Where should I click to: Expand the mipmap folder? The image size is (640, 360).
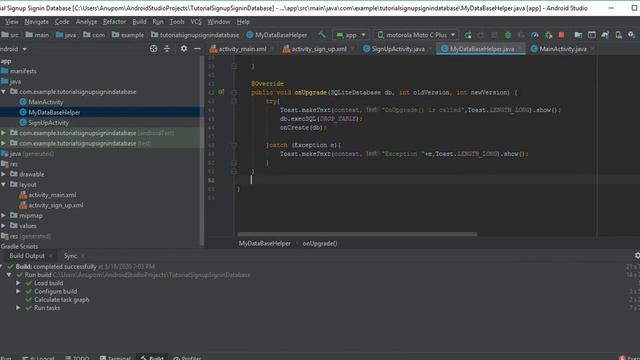click(4, 216)
